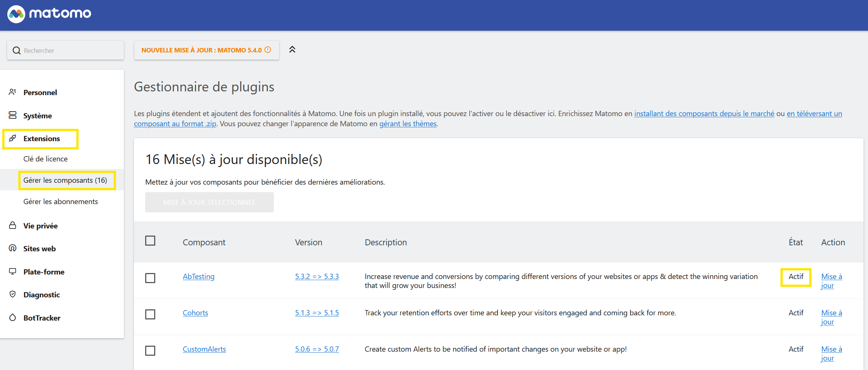Select Clé de licence submenu item
Screen dimensions: 868x370
45,159
